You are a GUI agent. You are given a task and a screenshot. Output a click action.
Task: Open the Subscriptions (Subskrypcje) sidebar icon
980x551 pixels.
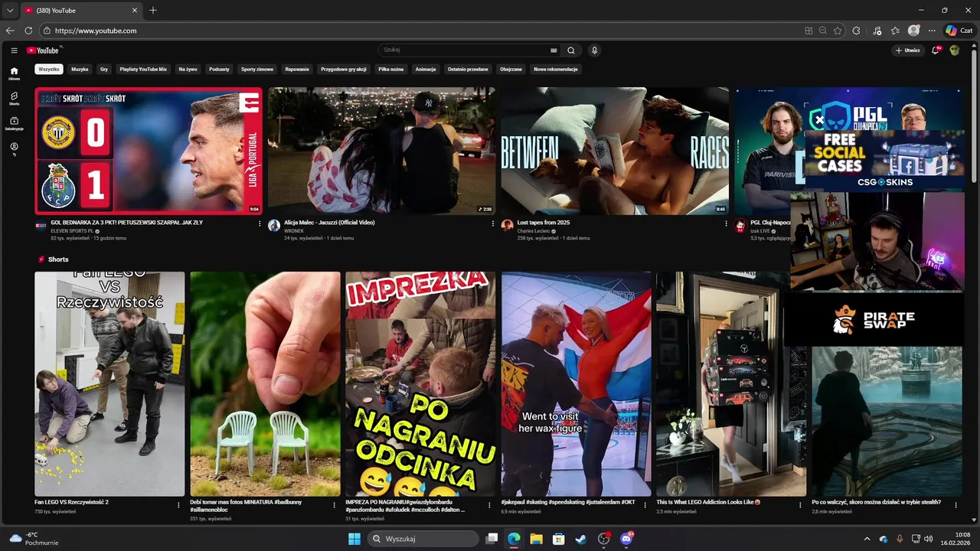14,123
